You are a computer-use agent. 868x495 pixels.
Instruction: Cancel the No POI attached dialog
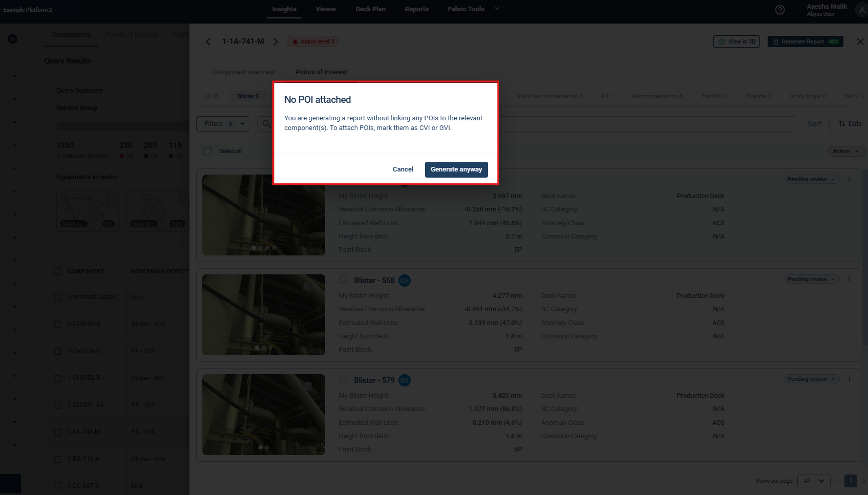click(403, 169)
